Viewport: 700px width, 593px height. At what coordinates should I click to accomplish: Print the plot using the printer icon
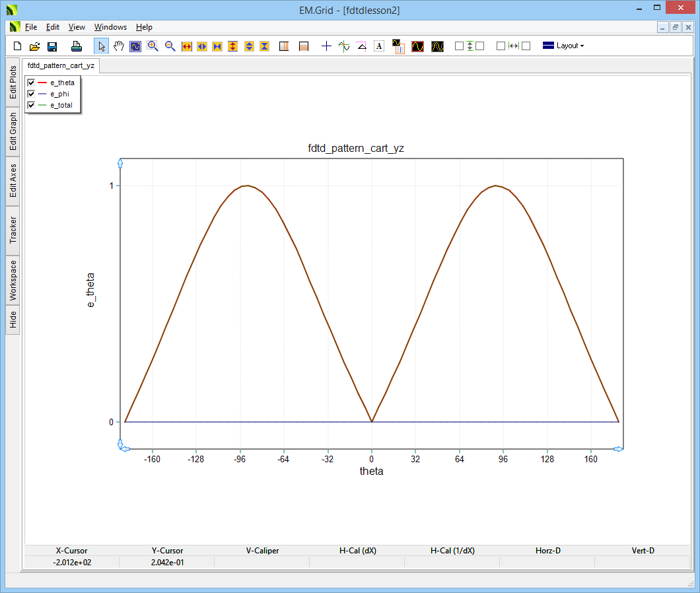pyautogui.click(x=77, y=46)
